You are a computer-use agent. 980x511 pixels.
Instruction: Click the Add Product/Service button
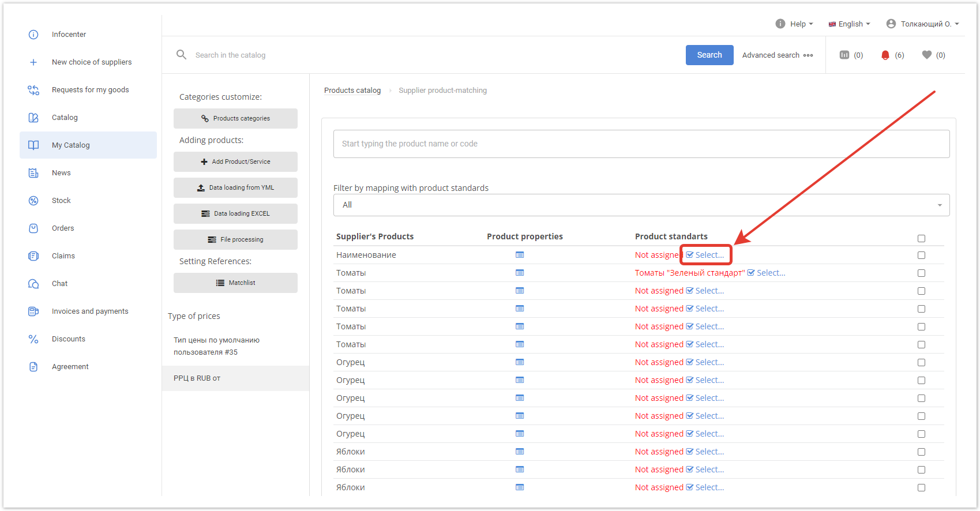click(235, 161)
